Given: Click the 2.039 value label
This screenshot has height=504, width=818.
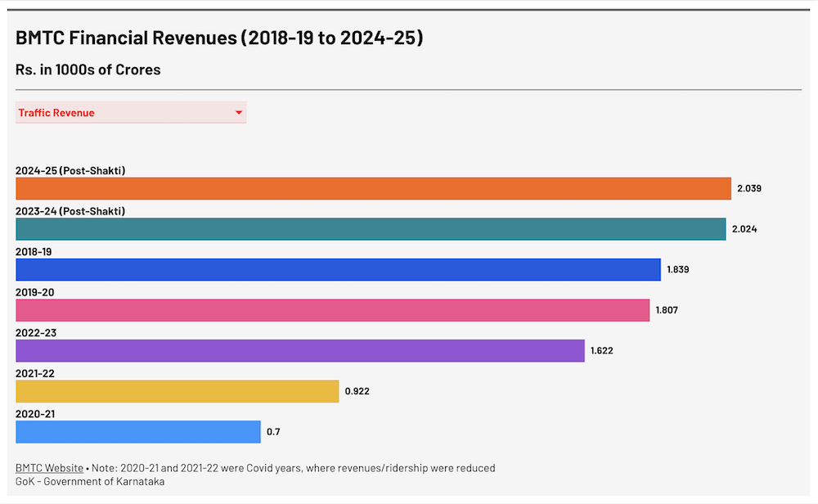Looking at the screenshot, I should (x=749, y=188).
